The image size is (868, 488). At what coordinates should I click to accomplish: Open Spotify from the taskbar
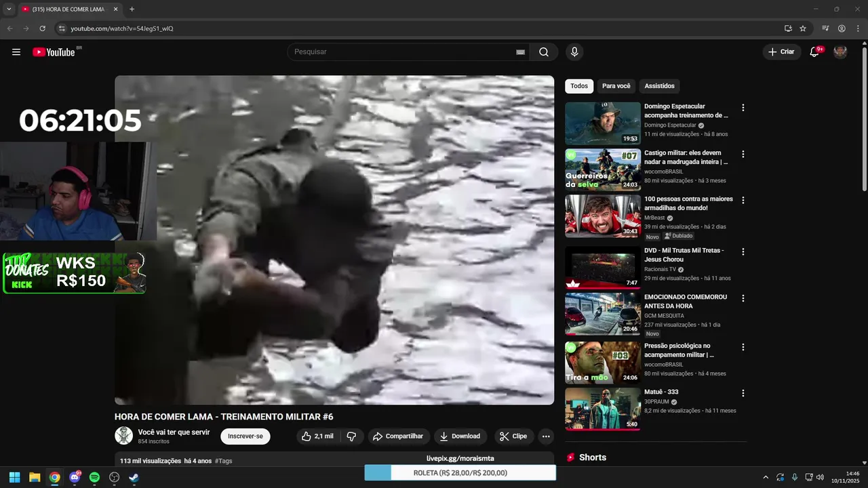(94, 477)
